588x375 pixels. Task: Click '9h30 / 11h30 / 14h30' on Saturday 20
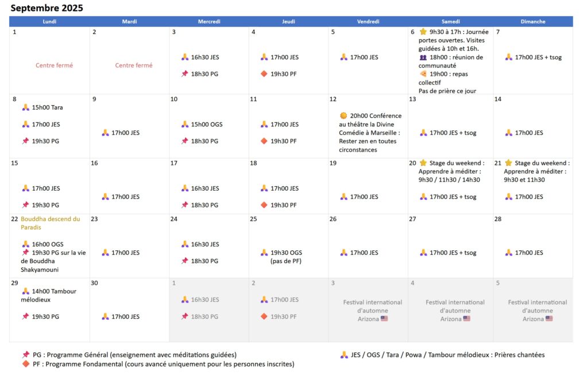point(449,180)
